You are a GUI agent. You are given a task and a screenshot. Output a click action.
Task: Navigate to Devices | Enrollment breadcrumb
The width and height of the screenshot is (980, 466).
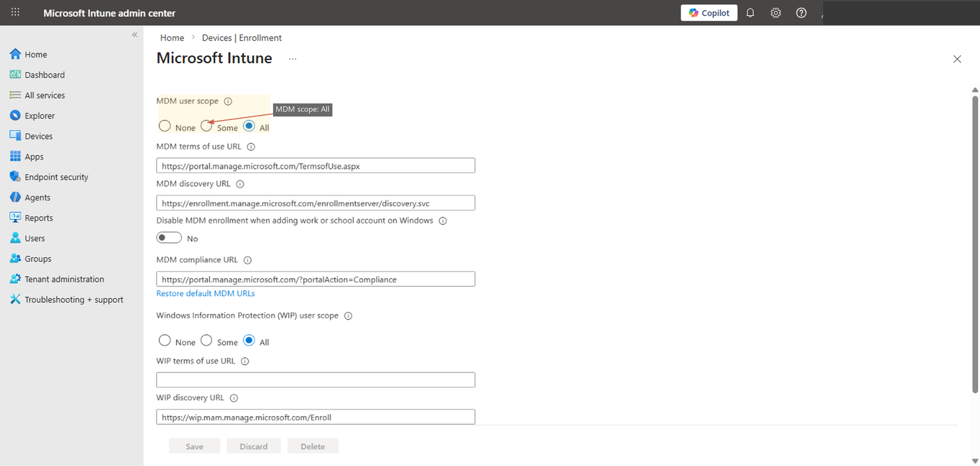(241, 37)
